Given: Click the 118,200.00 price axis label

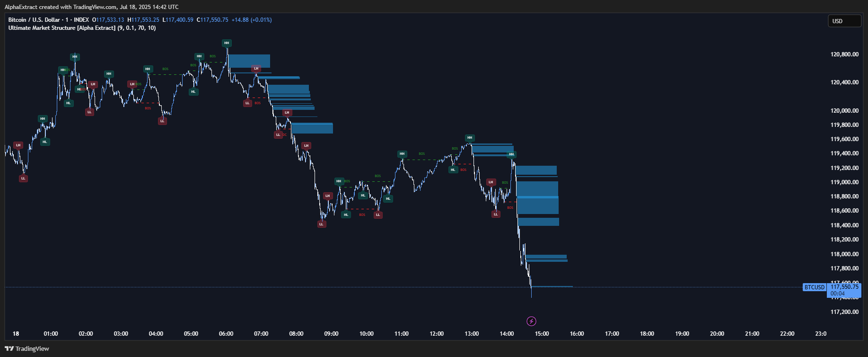Looking at the screenshot, I should coord(844,240).
